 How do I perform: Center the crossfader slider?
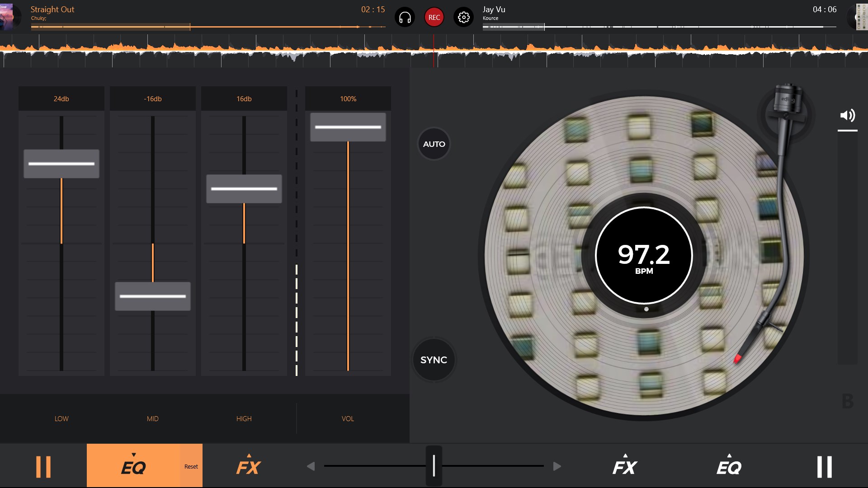point(434,466)
